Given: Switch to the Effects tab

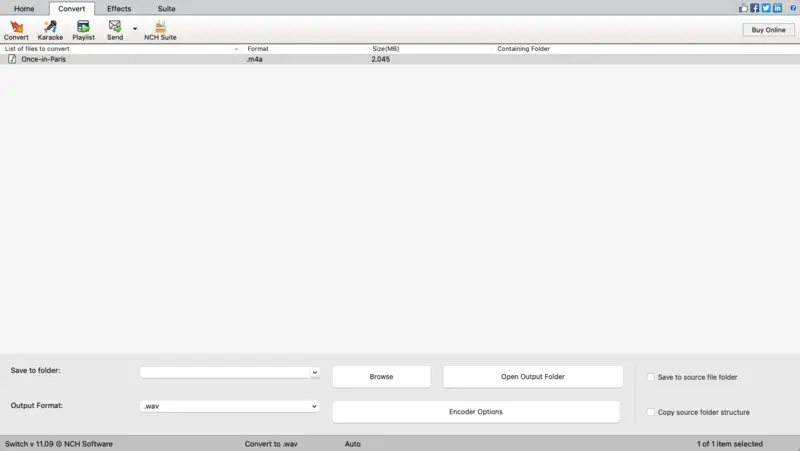Looking at the screenshot, I should 119,9.
